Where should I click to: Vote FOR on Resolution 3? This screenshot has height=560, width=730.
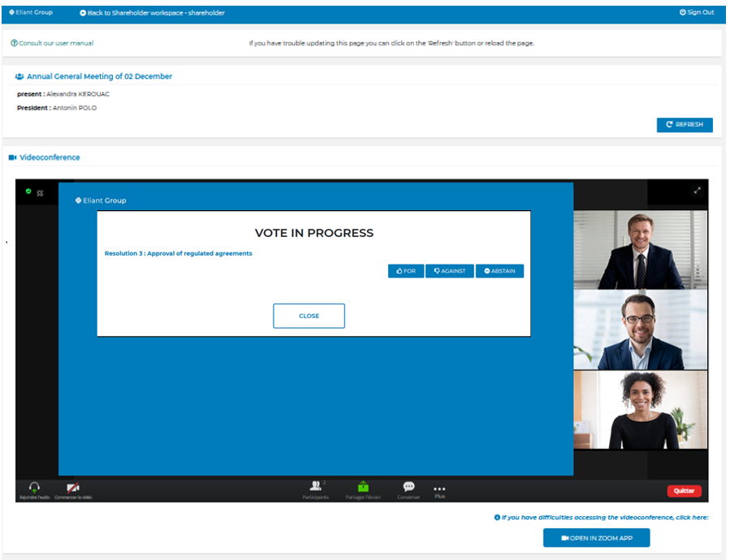(x=406, y=271)
